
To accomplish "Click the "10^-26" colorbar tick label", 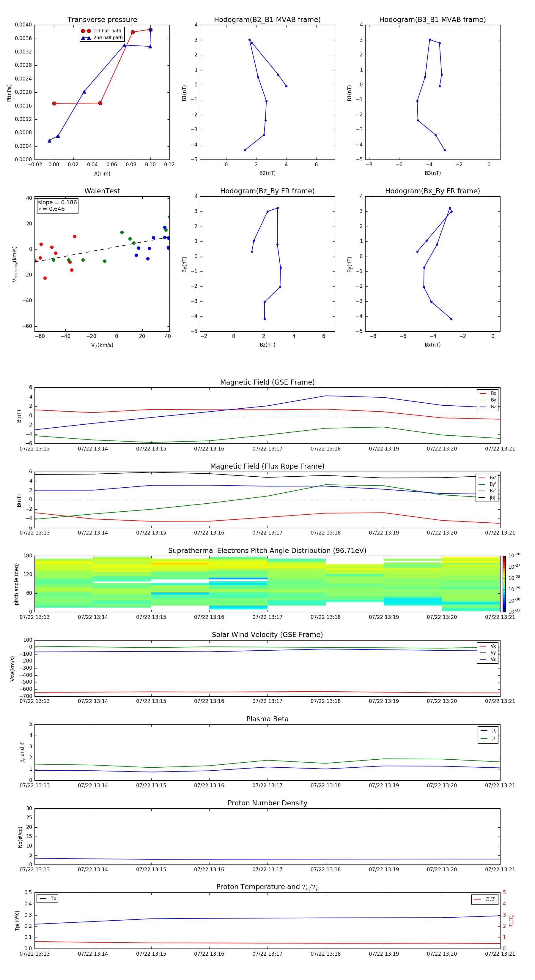I will pos(514,555).
